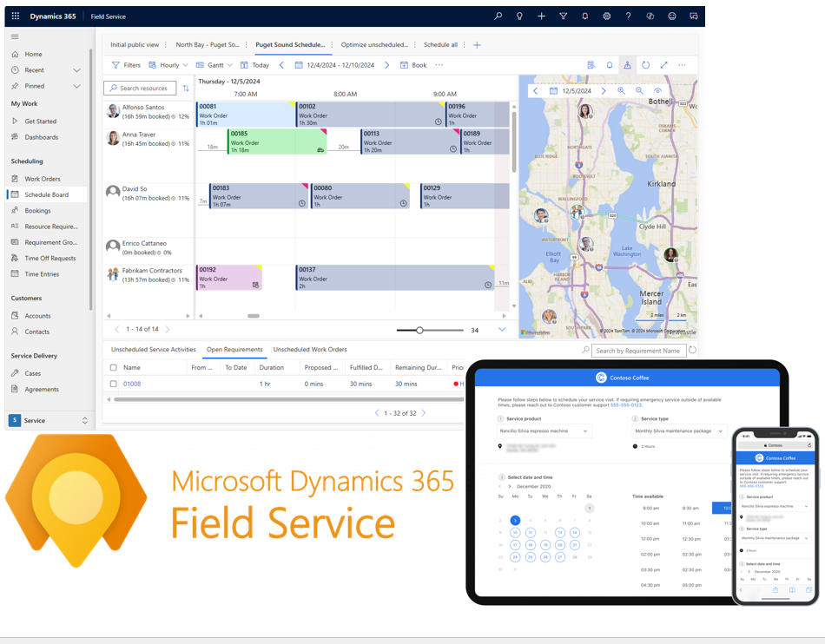Click the search magnifier in top bar

498,16
